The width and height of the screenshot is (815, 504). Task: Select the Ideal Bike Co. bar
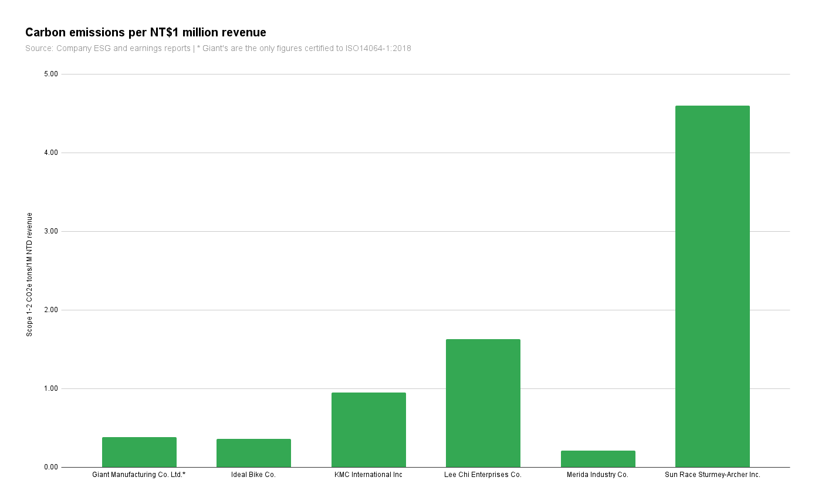[253, 453]
